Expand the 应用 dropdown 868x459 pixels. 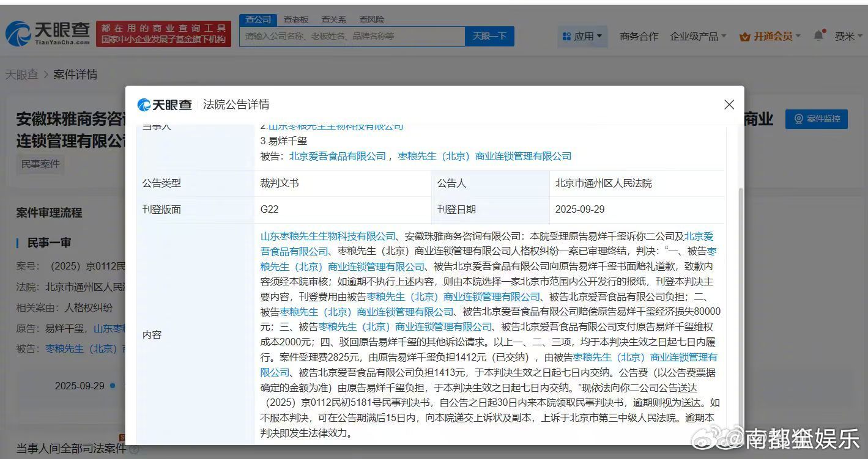coord(582,36)
